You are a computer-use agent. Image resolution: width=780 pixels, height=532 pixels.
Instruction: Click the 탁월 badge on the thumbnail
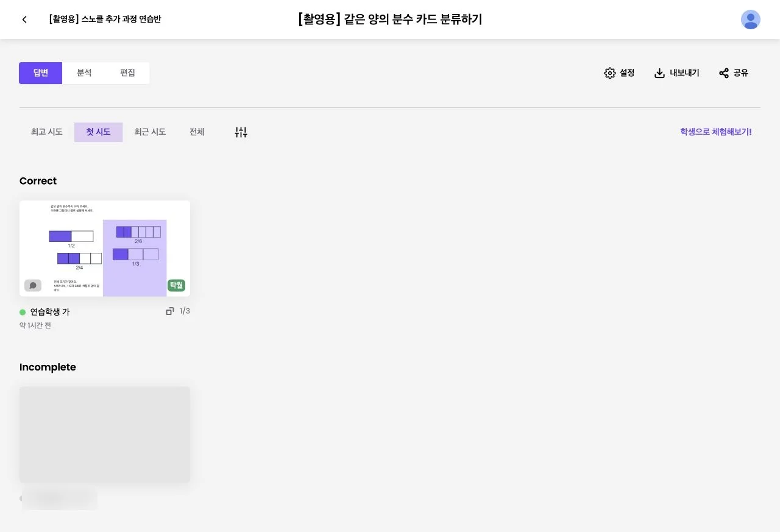pos(176,285)
